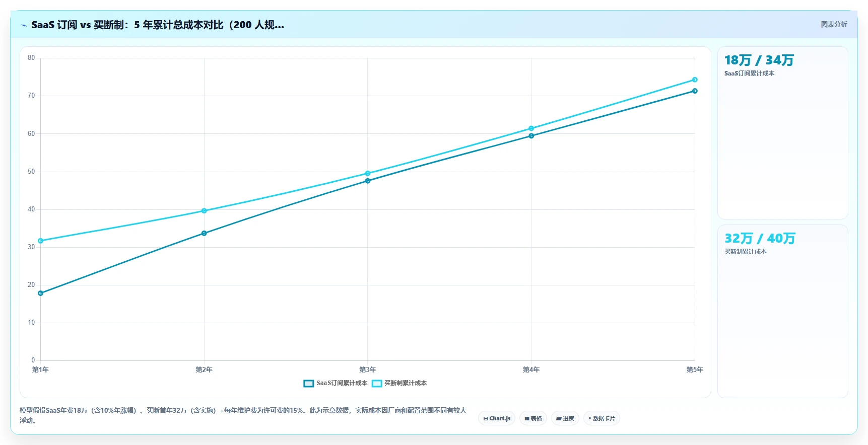The height and width of the screenshot is (445, 868).
Task: Click the Chart.js tag
Action: pos(497,418)
